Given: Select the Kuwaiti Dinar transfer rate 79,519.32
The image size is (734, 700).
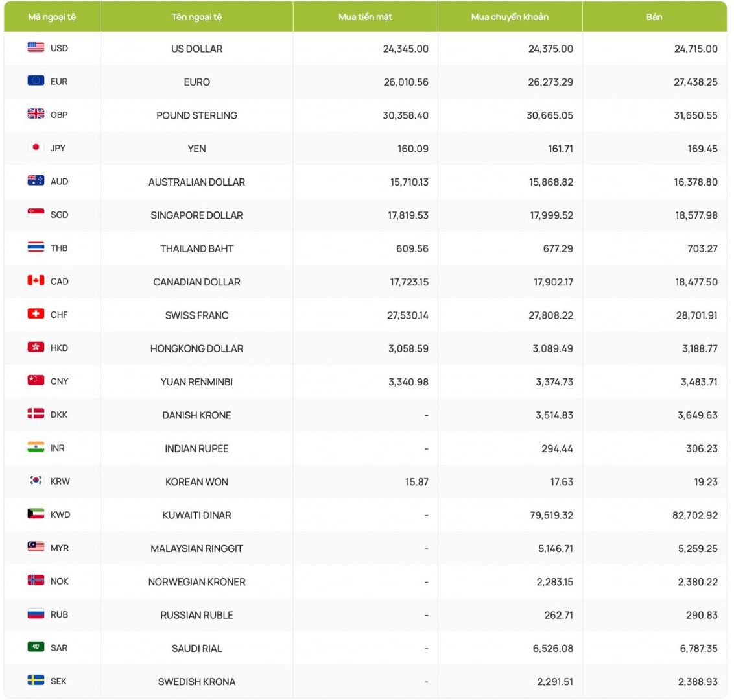Looking at the screenshot, I should [550, 515].
